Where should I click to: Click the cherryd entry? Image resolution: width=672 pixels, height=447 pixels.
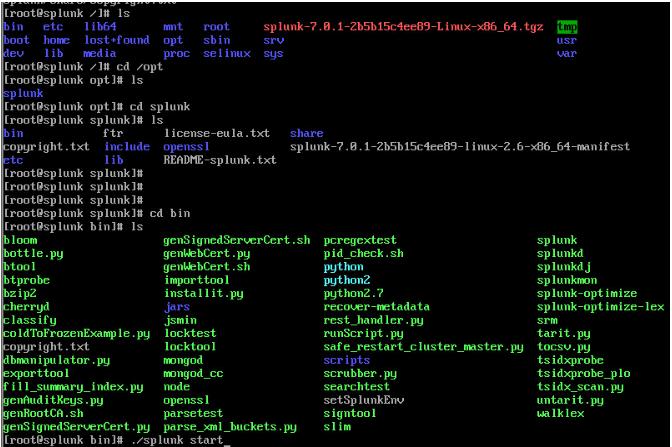tap(26, 307)
